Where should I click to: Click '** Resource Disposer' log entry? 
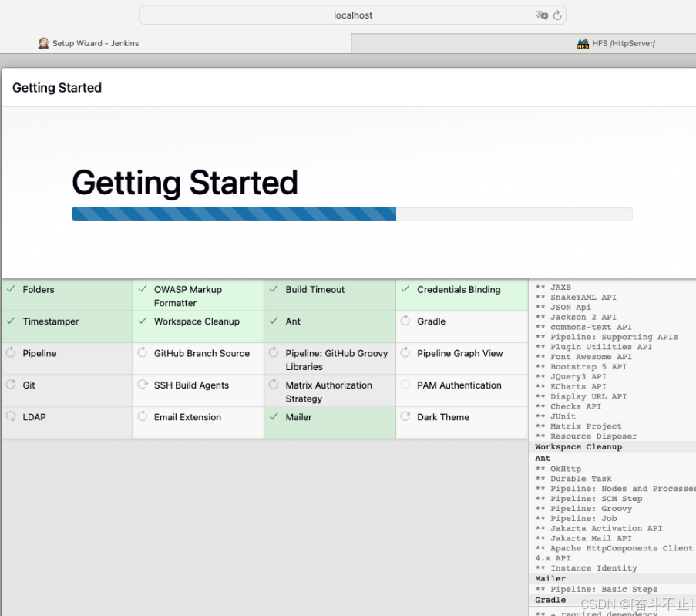[587, 436]
